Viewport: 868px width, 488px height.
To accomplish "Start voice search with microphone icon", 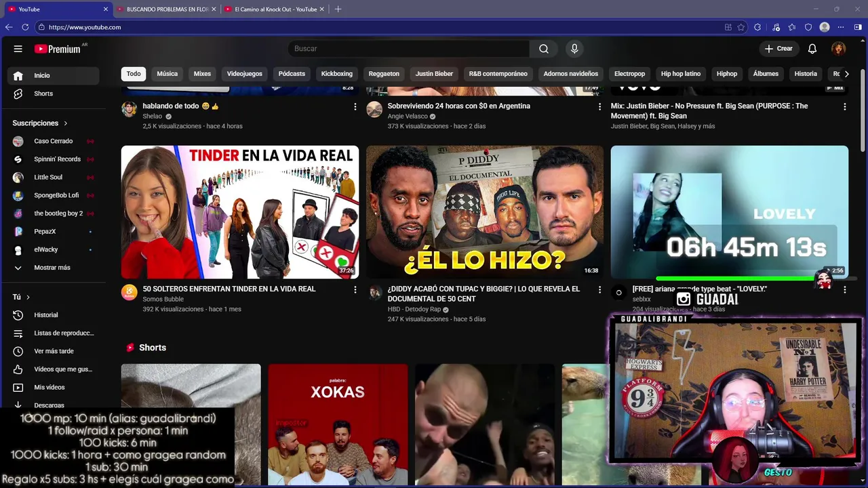I will [574, 49].
